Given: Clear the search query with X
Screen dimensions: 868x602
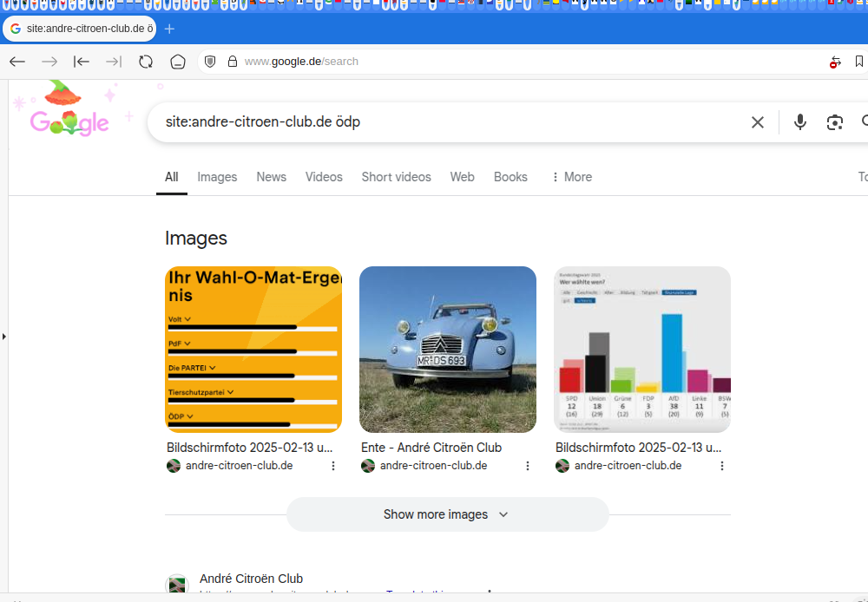Looking at the screenshot, I should pos(757,122).
